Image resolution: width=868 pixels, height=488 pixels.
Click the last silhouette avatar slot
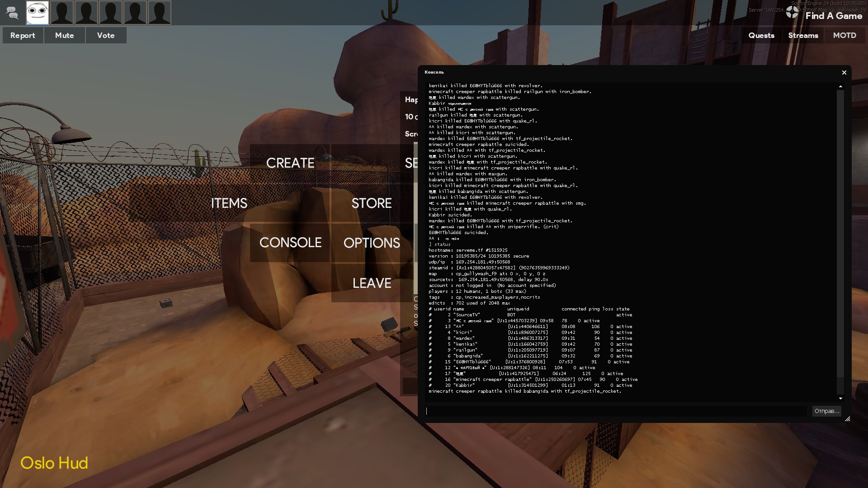[159, 13]
